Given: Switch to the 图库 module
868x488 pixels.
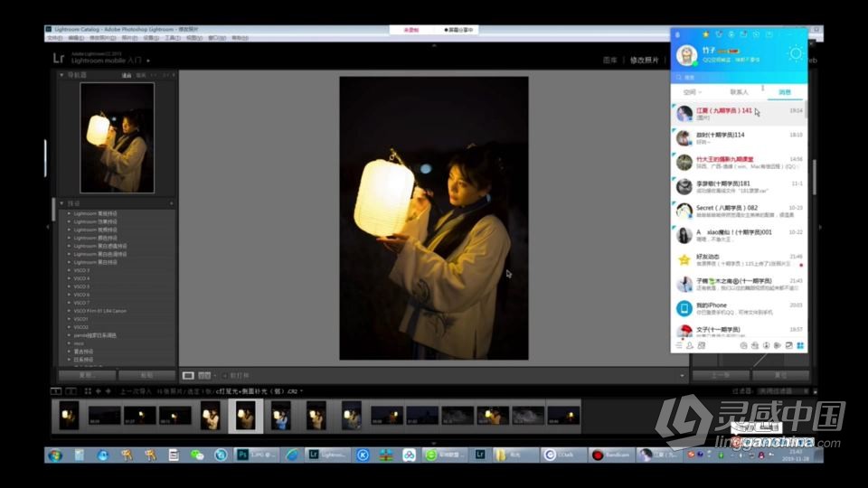Looking at the screenshot, I should pos(610,60).
